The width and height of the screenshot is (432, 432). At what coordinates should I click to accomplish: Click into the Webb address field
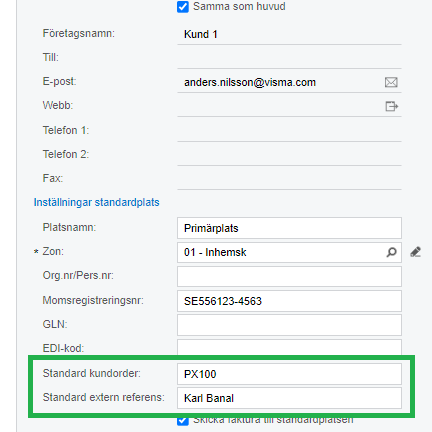click(x=280, y=106)
